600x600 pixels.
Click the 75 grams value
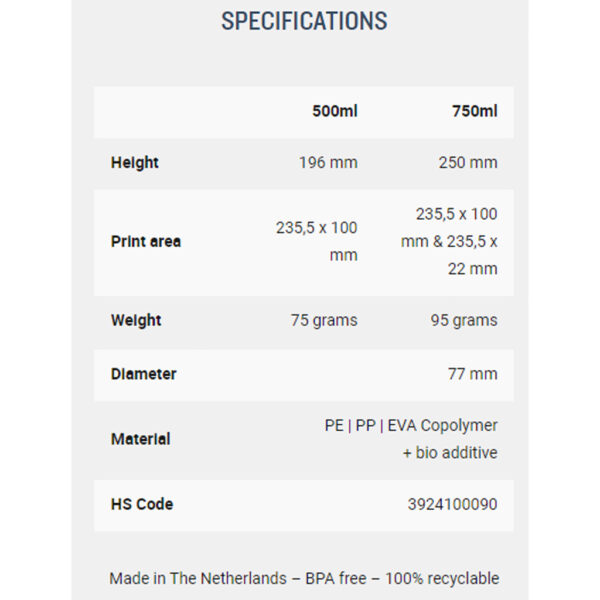point(324,321)
